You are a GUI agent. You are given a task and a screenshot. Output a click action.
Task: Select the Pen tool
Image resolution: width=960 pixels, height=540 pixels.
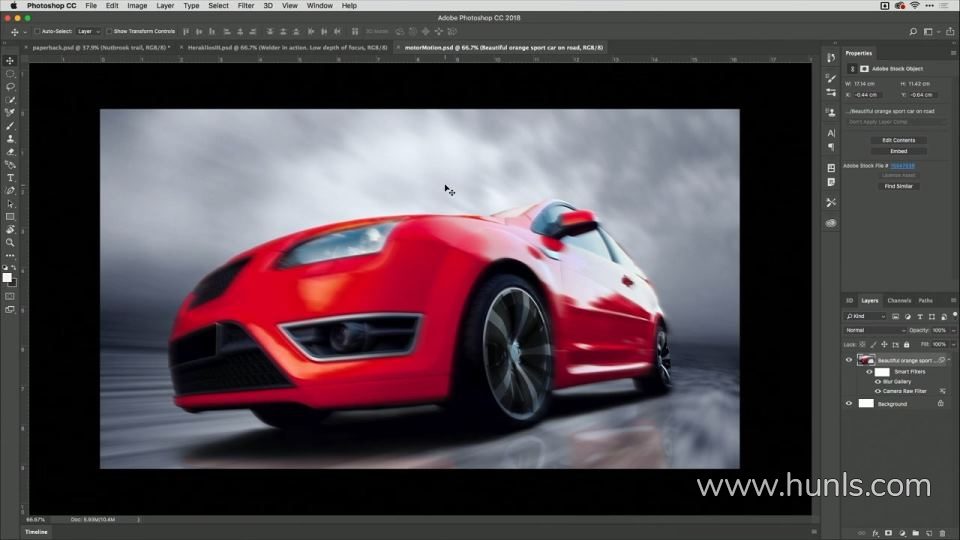point(10,190)
